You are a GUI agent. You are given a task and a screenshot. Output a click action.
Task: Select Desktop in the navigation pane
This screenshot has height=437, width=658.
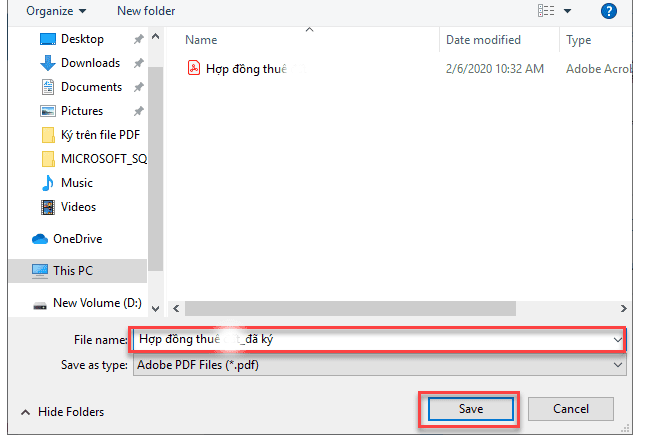[x=82, y=39]
